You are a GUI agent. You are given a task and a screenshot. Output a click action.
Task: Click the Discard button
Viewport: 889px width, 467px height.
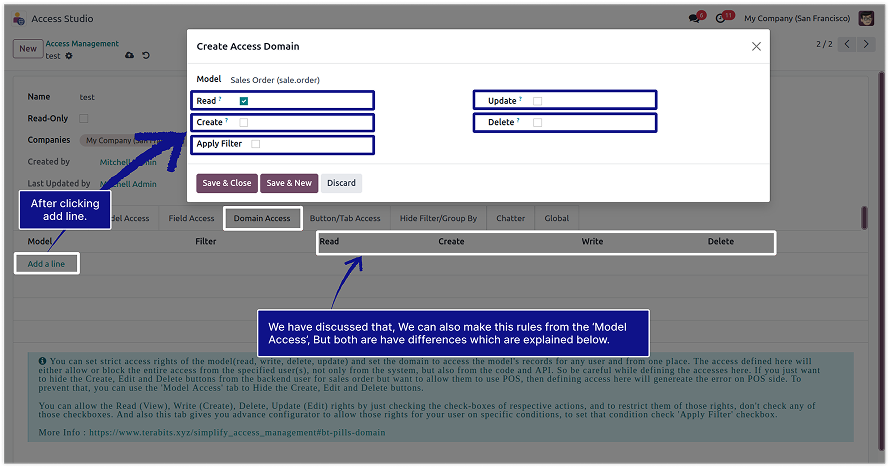341,183
